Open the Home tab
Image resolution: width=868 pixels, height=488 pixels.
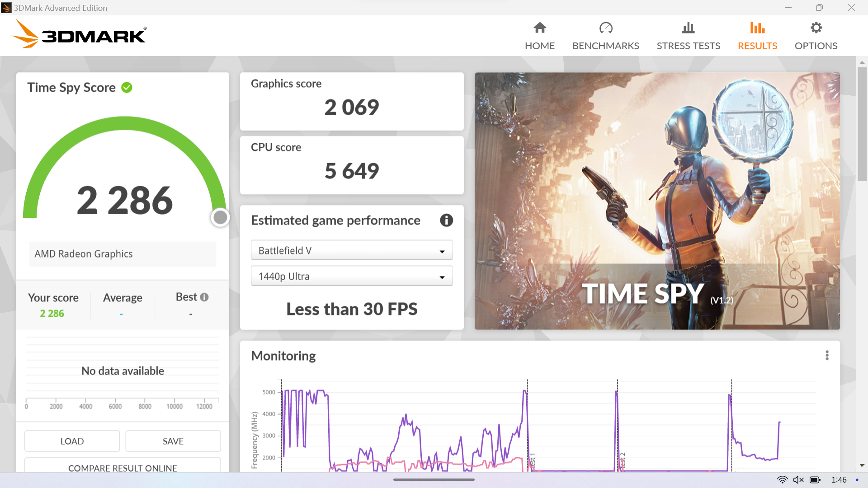pyautogui.click(x=540, y=36)
